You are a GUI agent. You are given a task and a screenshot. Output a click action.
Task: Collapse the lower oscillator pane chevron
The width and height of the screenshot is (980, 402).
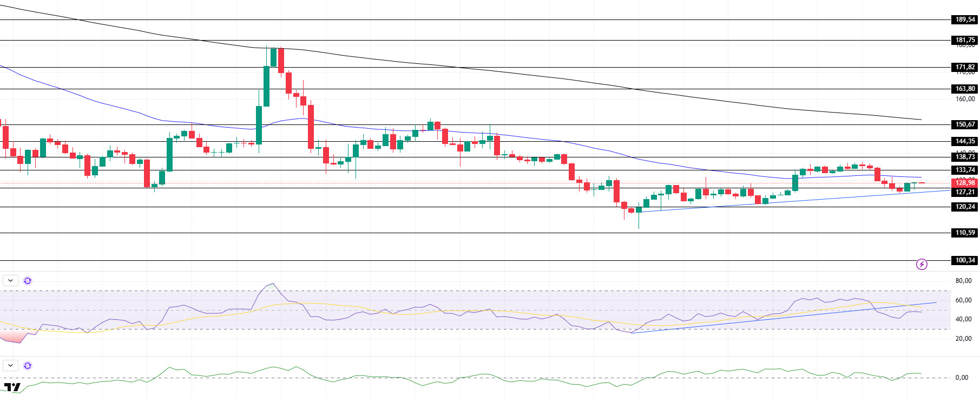(11, 366)
